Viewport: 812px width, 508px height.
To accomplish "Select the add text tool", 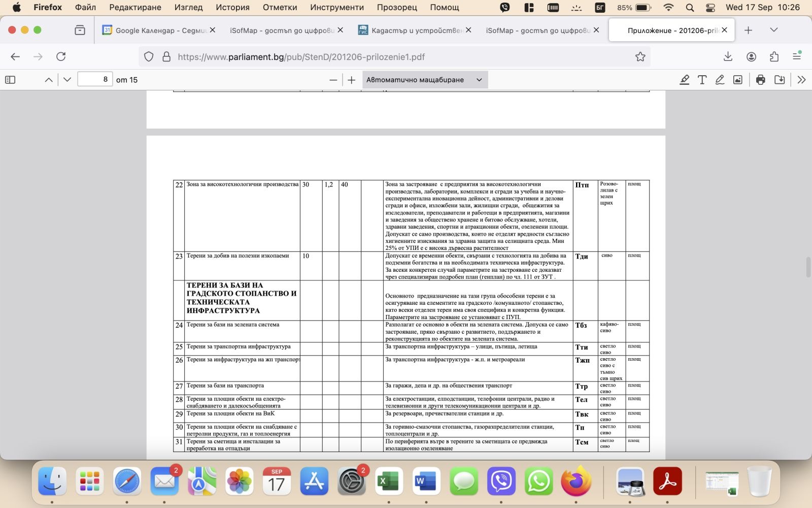I will (x=702, y=80).
